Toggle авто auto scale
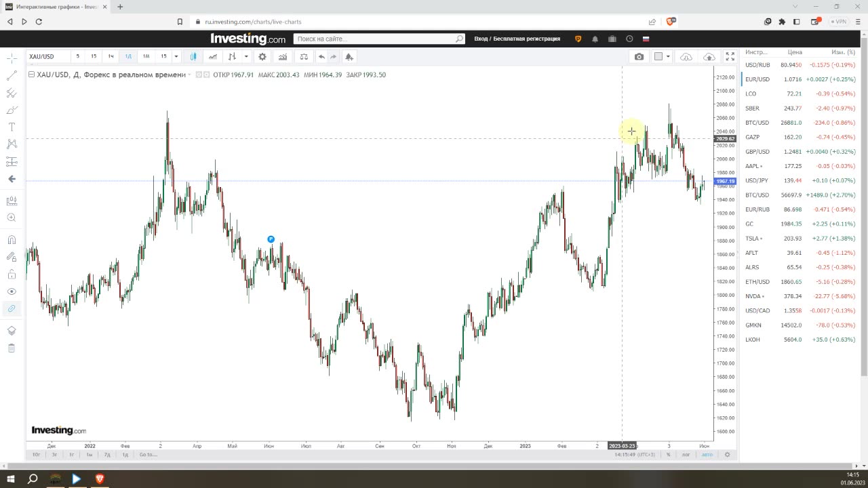Image resolution: width=868 pixels, height=488 pixels. pyautogui.click(x=707, y=454)
